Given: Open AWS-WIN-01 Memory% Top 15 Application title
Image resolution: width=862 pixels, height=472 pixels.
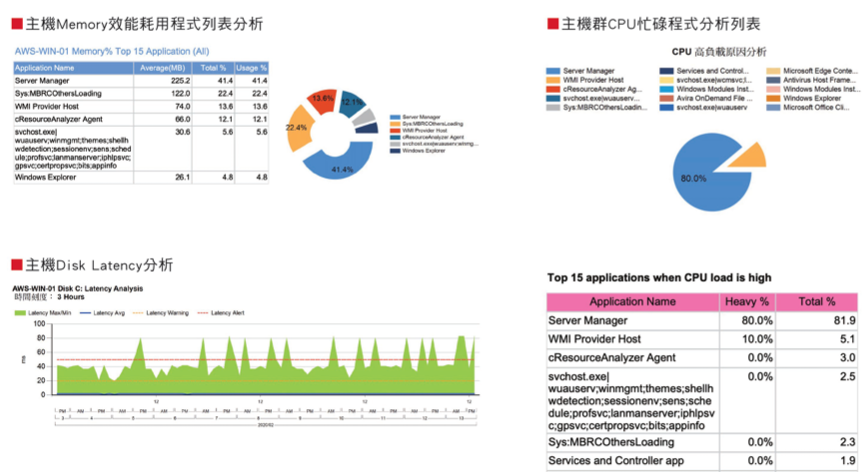Looking at the screenshot, I should (x=111, y=50).
